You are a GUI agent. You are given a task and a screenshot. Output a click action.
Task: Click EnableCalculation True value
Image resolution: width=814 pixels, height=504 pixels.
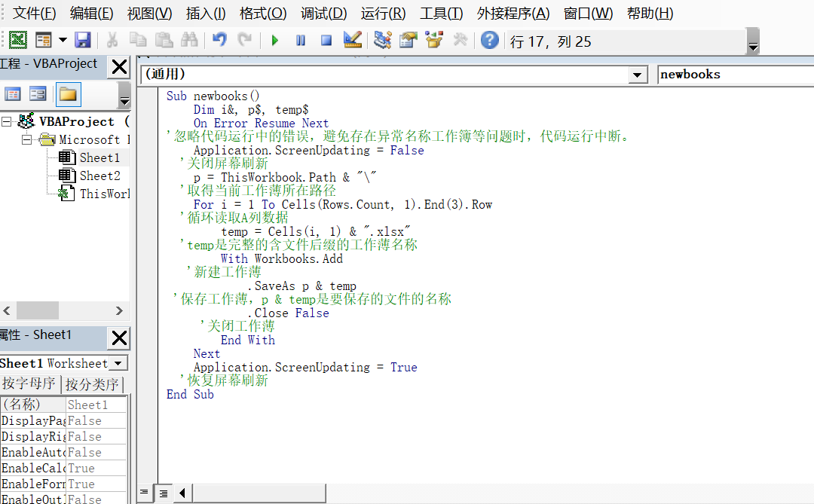tap(96, 468)
